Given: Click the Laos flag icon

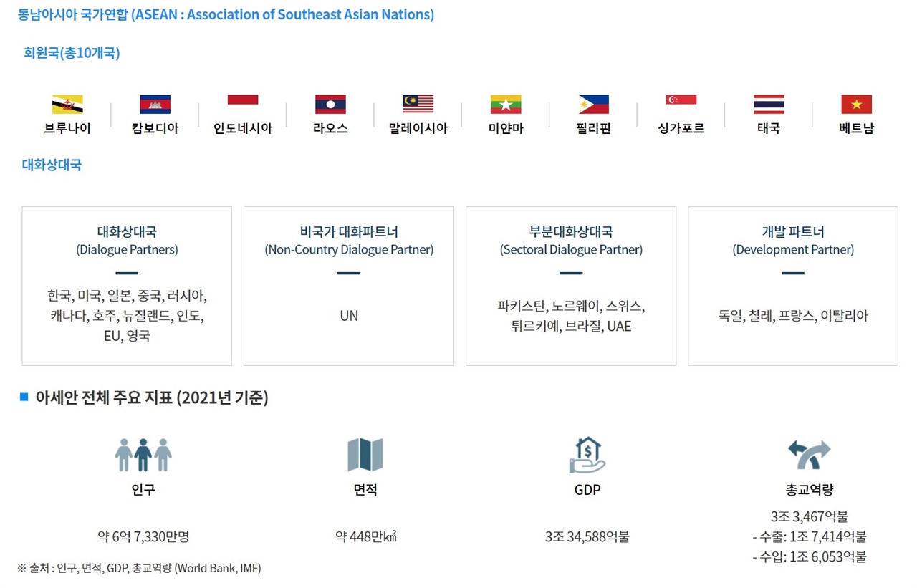Looking at the screenshot, I should pos(330,105).
